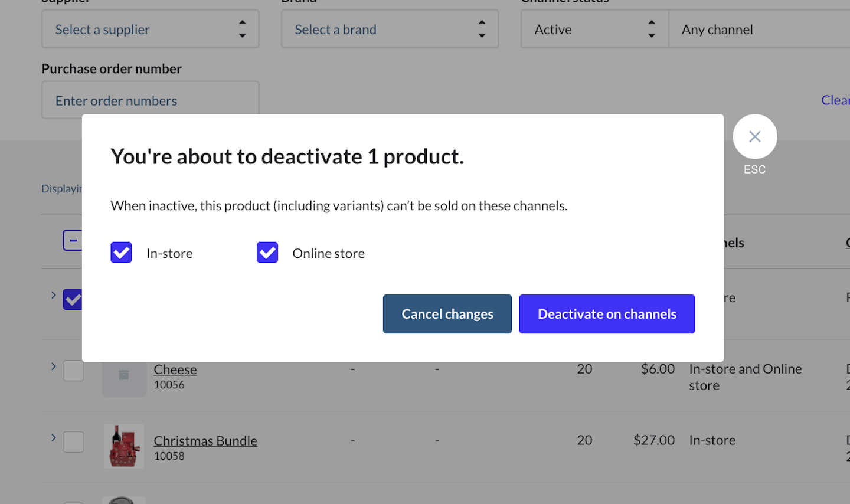Click the Clear filters link

[835, 100]
